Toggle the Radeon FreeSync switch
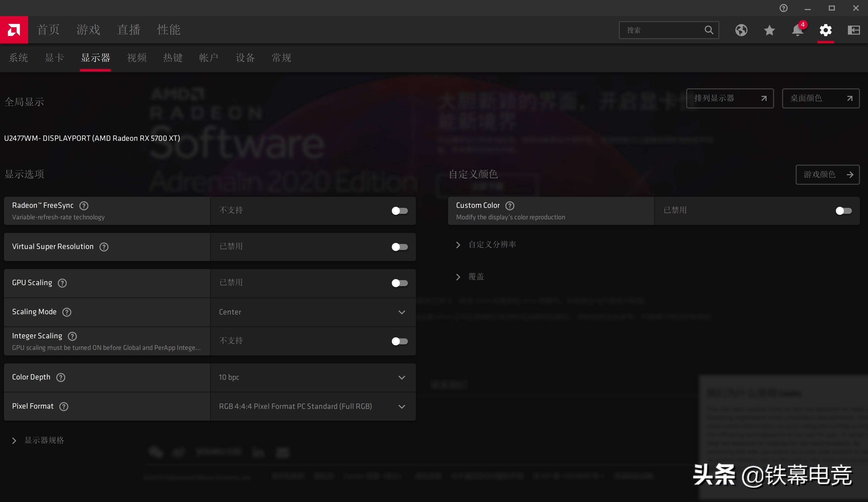 tap(399, 210)
